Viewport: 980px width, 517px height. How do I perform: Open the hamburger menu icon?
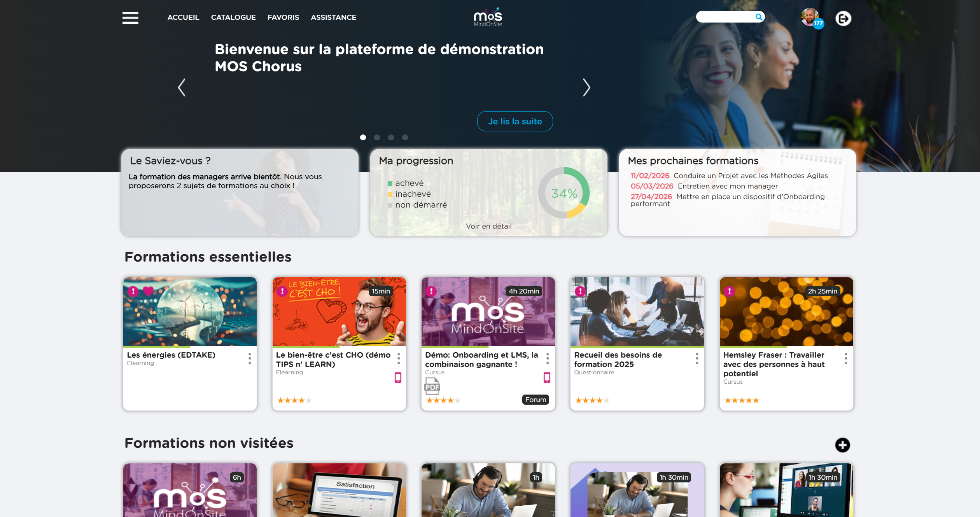point(130,18)
